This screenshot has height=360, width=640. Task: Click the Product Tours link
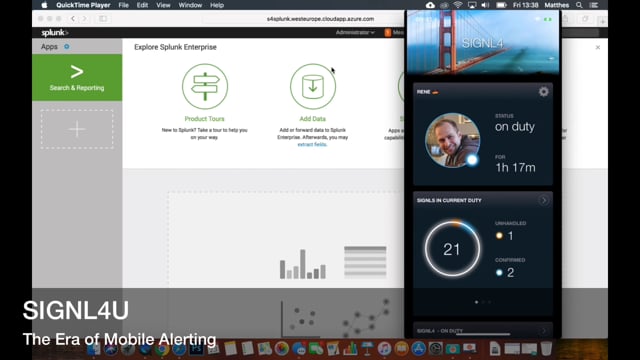coord(204,119)
